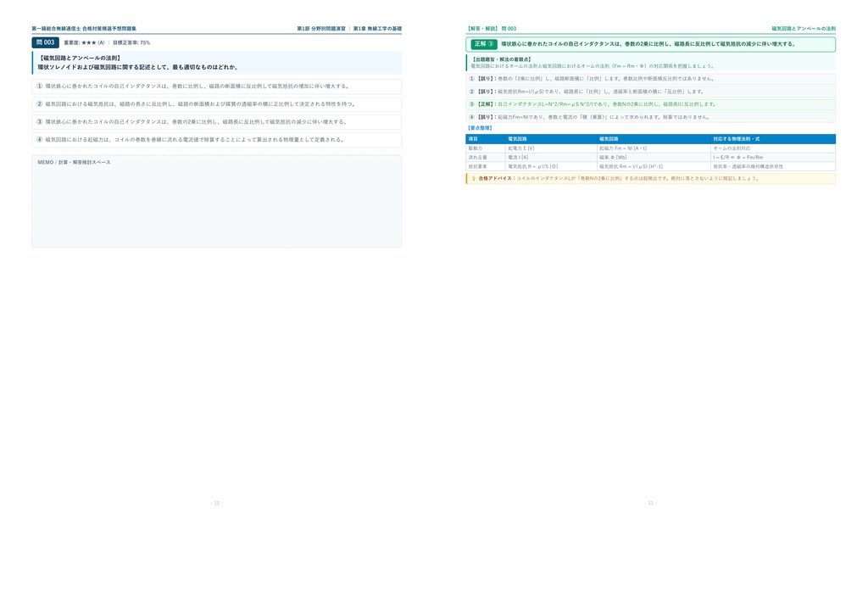Image resolution: width=868 pixels, height=614 pixels.
Task: Click page number 11 at the bottom
Action: (650, 503)
